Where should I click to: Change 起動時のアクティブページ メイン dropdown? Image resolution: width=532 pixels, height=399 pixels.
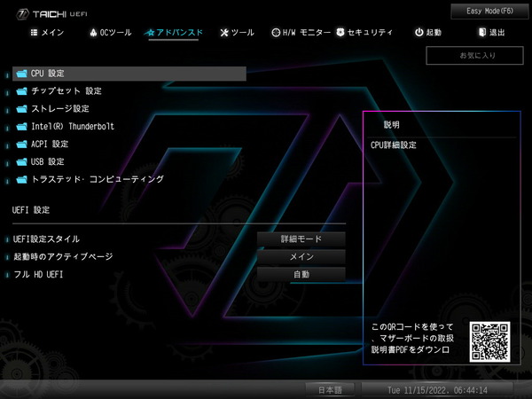(x=301, y=257)
